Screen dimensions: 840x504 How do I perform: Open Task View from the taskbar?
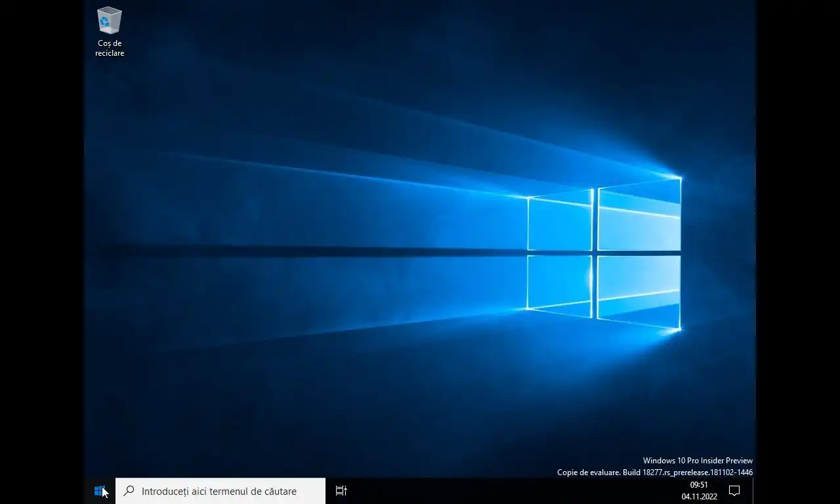(341, 491)
